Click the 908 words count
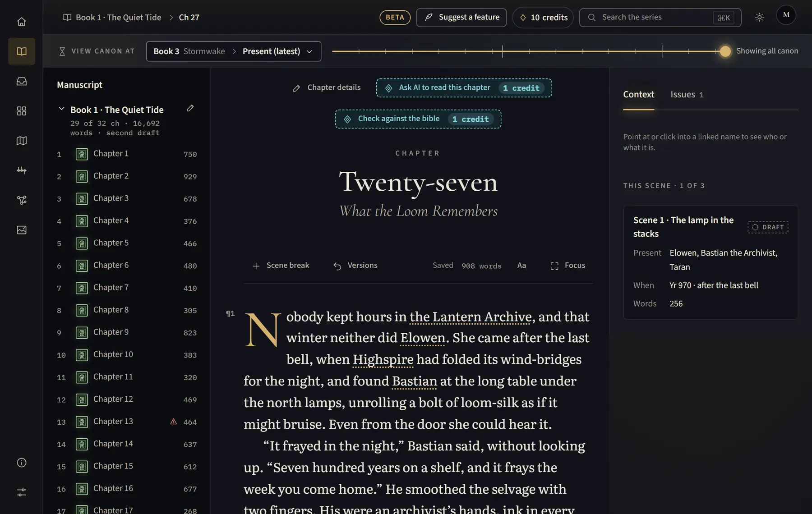 [x=481, y=266]
